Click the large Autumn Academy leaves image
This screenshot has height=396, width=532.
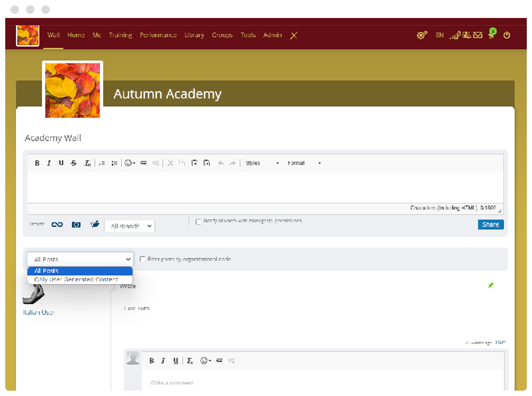[x=73, y=90]
